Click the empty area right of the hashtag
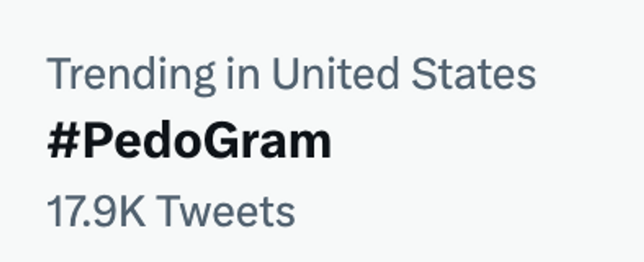 [x=485, y=141]
